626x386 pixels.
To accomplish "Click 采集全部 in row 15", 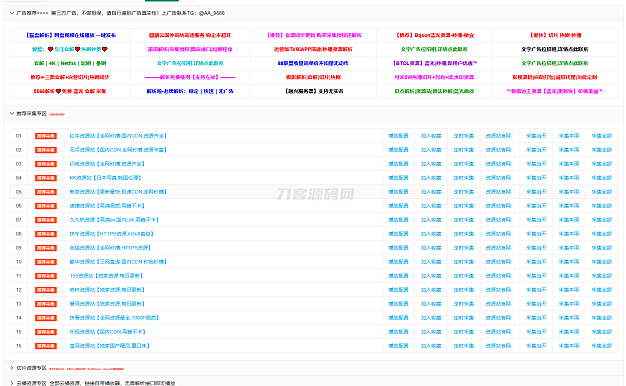I will pos(601,332).
